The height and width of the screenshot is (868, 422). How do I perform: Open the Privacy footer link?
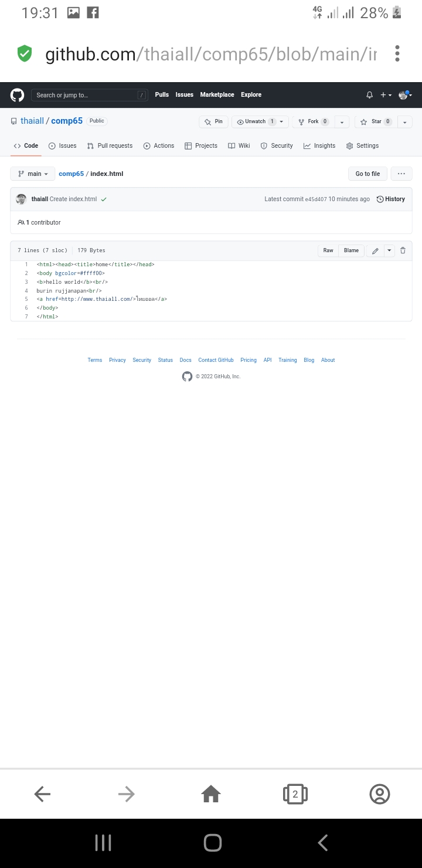(x=117, y=360)
